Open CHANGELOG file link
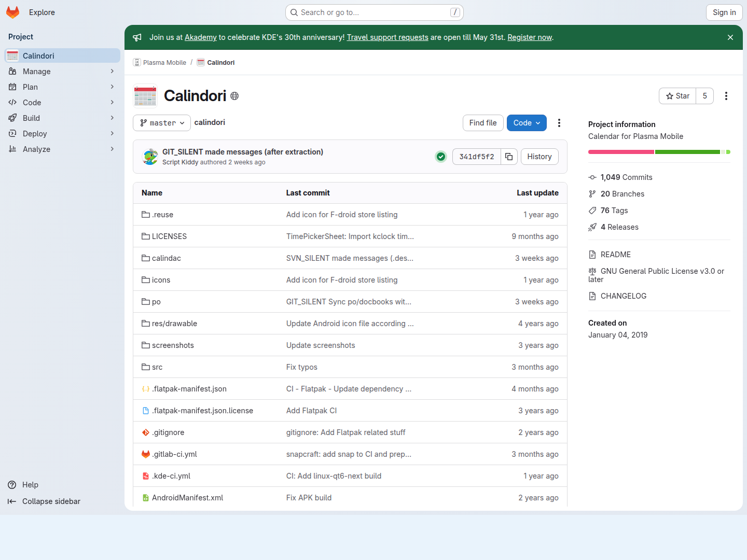This screenshot has width=747, height=560. pos(624,296)
